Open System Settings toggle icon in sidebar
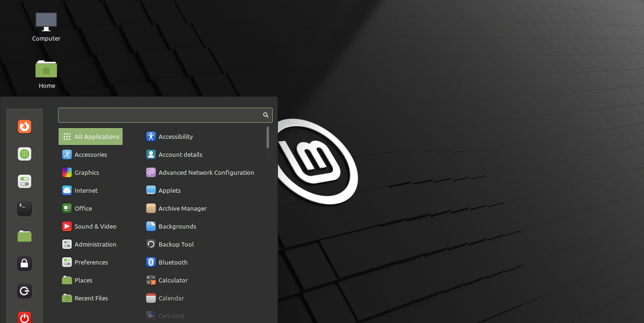Screen dimensions: 644x323 click(24, 181)
